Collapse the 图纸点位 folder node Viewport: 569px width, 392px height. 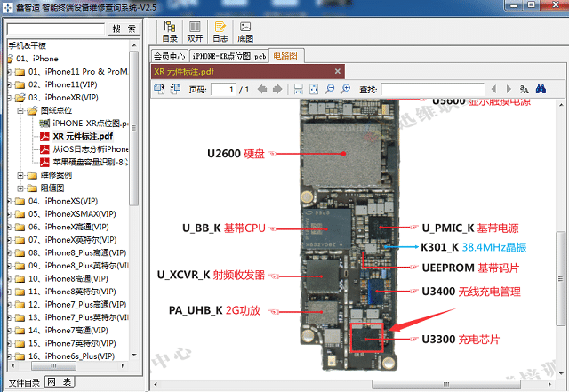click(20, 110)
